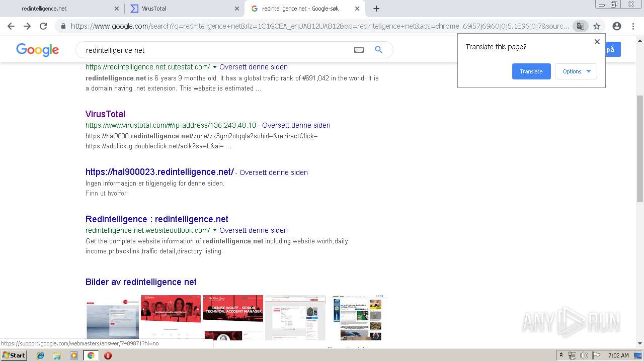Click the volume speaker tray icon
644x362 pixels.
pos(584,355)
